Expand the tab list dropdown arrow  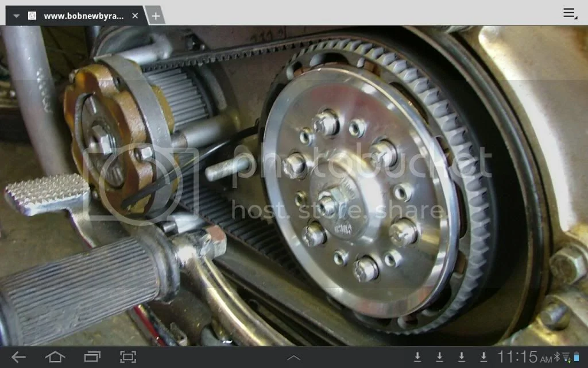pyautogui.click(x=16, y=16)
